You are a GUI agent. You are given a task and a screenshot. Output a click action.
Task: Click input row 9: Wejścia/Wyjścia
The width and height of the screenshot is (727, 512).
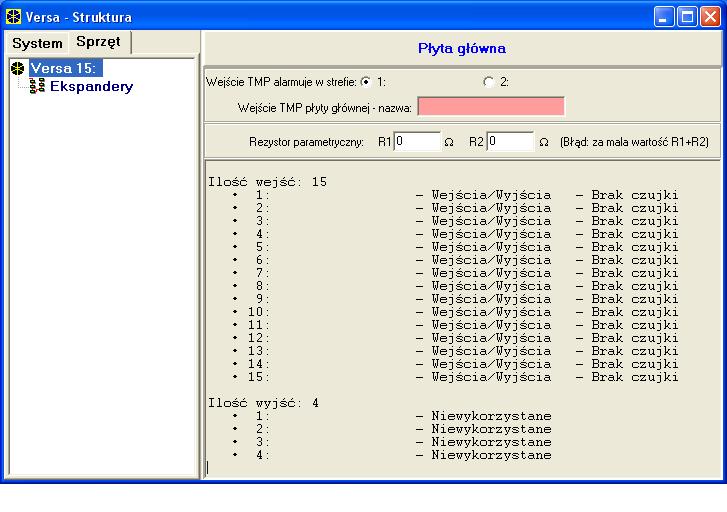coord(491,299)
